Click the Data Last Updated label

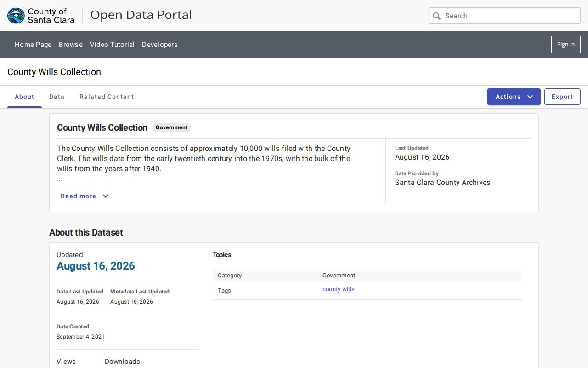pos(80,292)
